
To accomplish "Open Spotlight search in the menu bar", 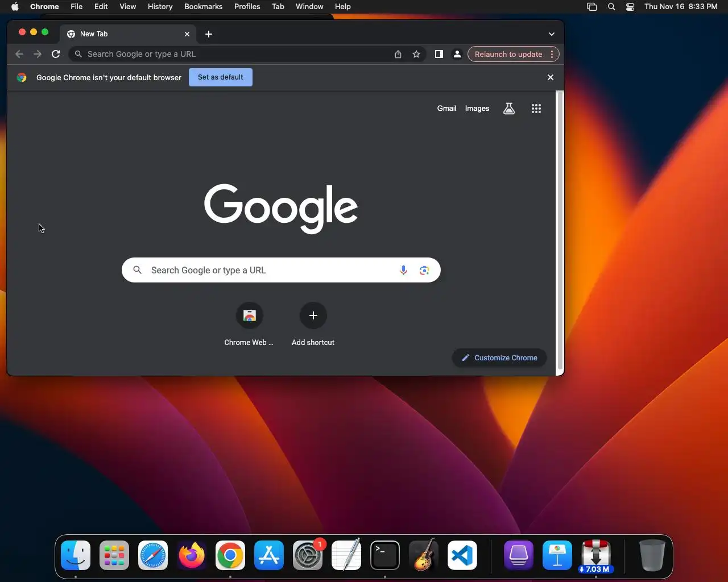I will pos(611,6).
